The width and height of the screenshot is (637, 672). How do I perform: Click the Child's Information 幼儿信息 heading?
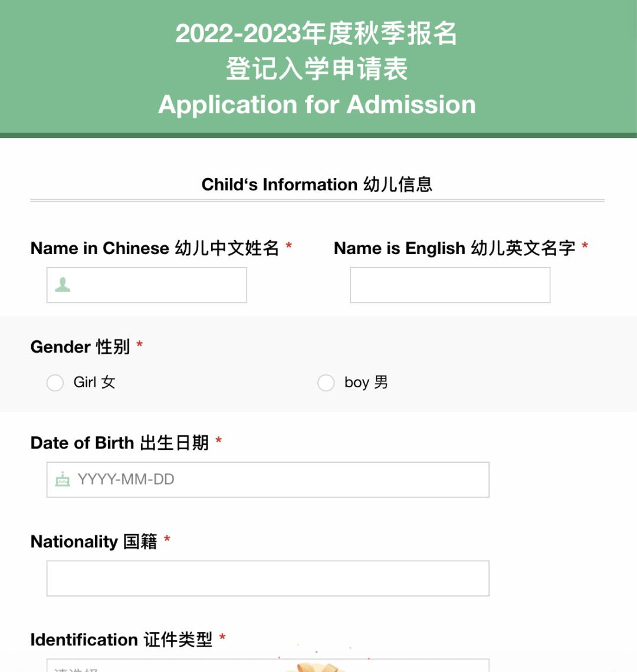click(317, 184)
